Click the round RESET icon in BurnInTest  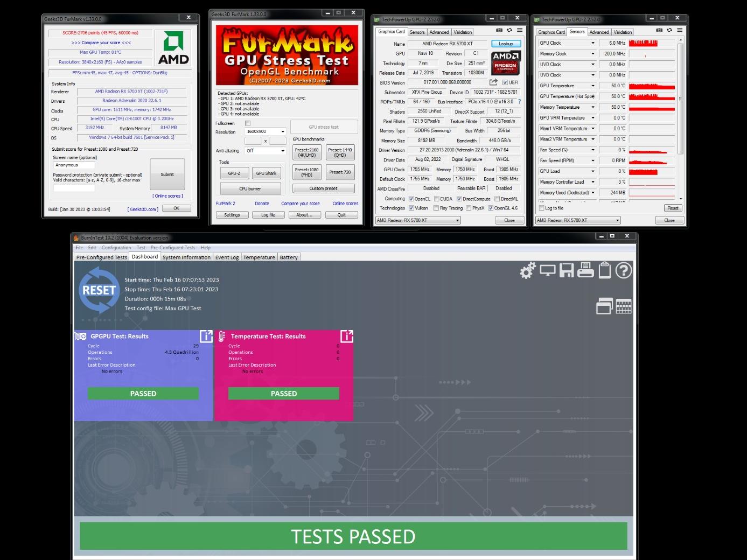pos(99,290)
